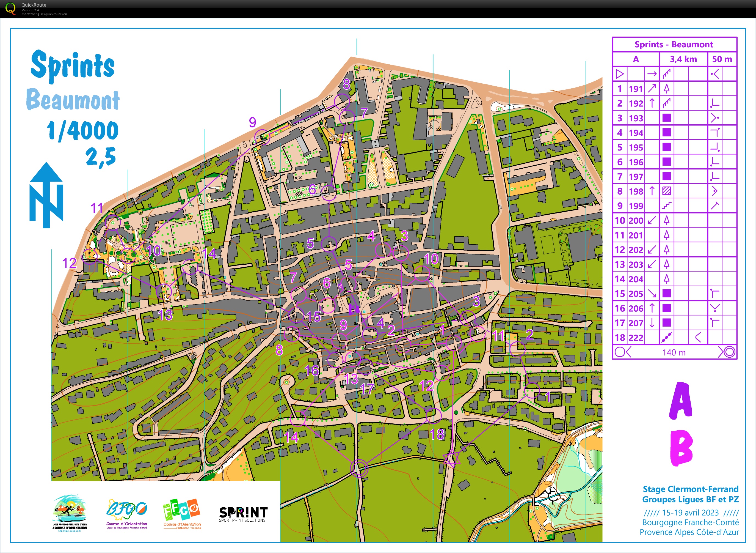Click the start triangle symbol in the control table

pos(620,74)
